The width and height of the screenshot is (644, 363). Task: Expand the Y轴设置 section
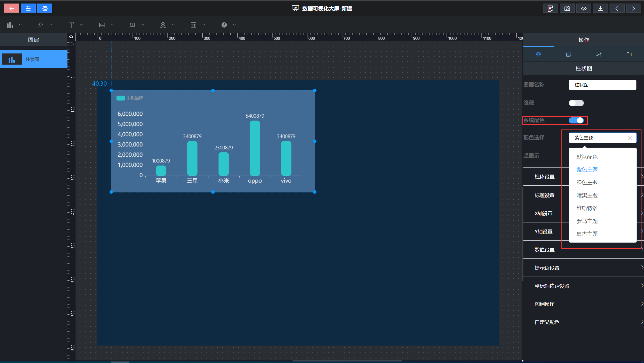pos(544,232)
